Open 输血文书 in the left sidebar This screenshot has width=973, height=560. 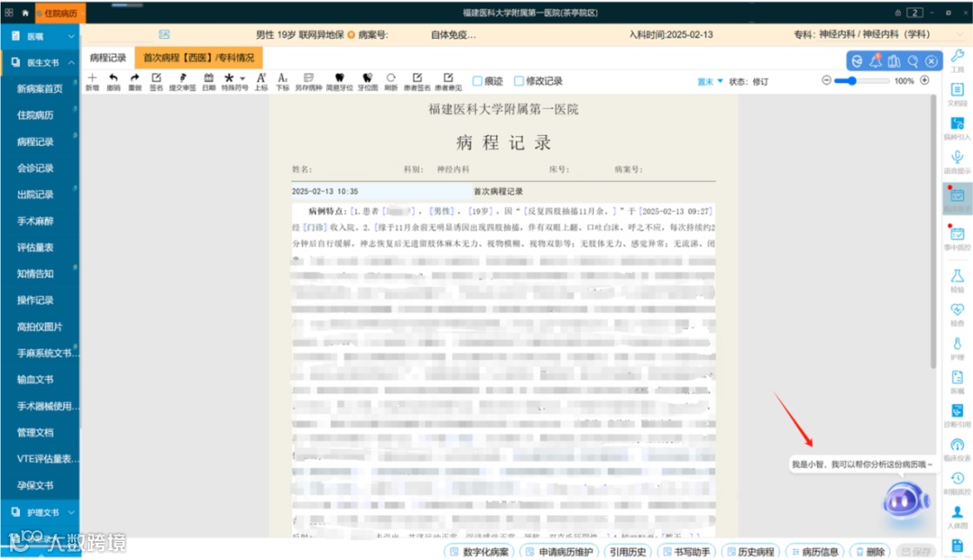(35, 380)
